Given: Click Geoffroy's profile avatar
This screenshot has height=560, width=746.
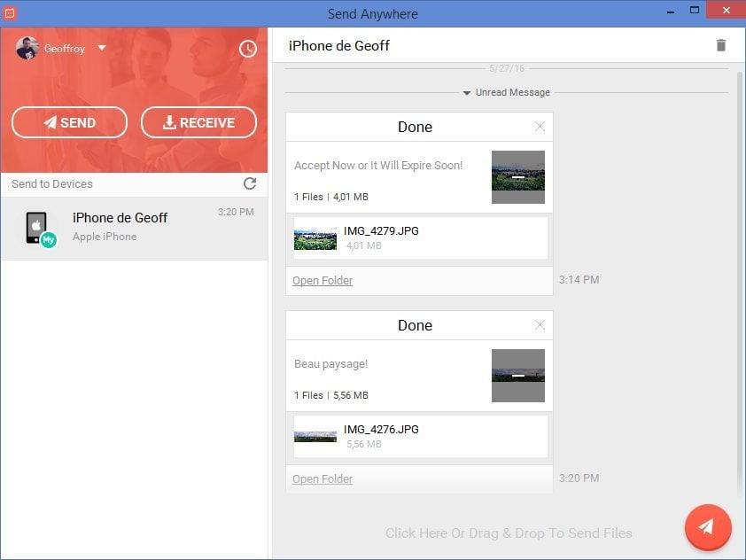Looking at the screenshot, I should (x=27, y=48).
